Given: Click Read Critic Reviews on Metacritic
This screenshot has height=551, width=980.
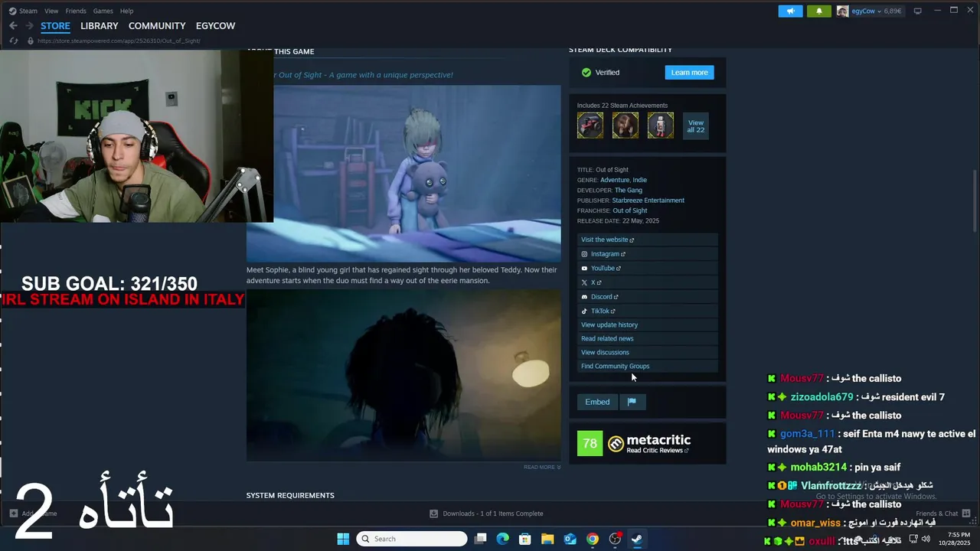Looking at the screenshot, I should click(658, 451).
